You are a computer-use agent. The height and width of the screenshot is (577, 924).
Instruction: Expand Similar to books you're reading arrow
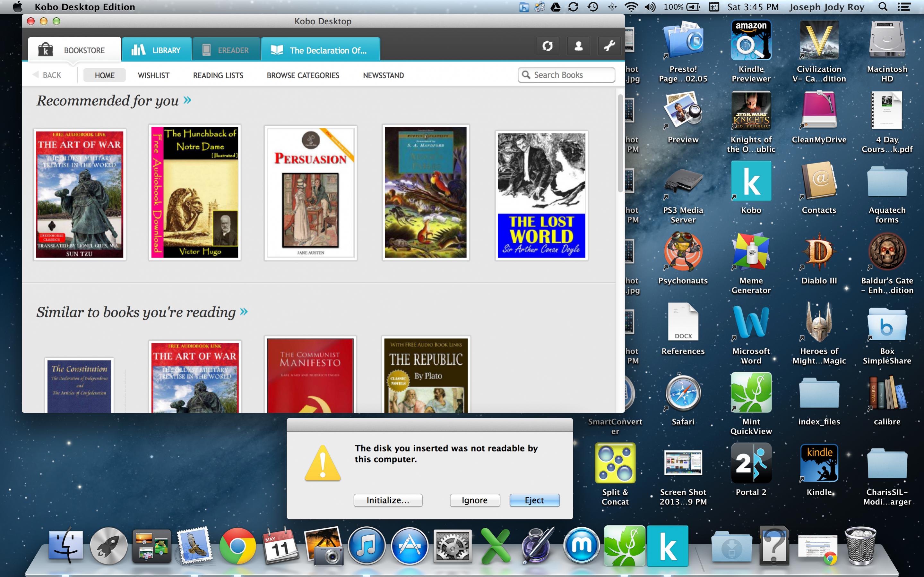(244, 312)
